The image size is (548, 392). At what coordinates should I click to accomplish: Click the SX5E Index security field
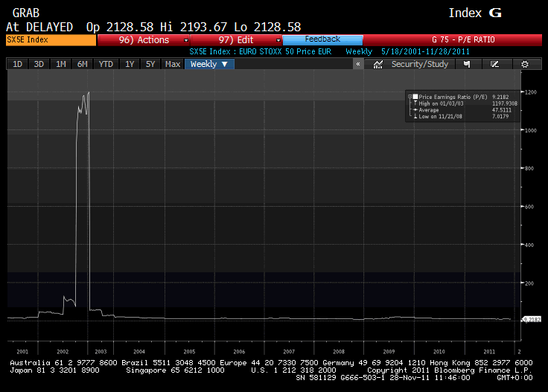click(x=51, y=40)
